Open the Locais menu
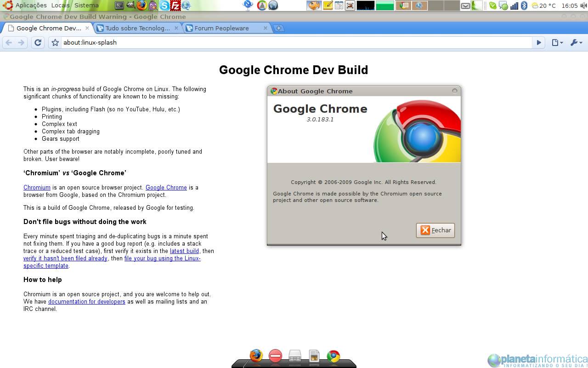588x368 pixels. coord(60,6)
